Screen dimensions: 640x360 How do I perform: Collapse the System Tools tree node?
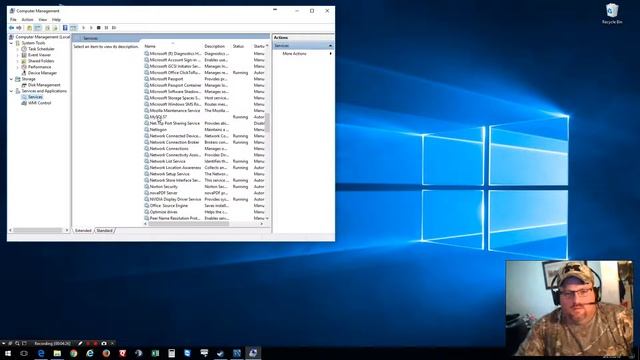point(11,43)
